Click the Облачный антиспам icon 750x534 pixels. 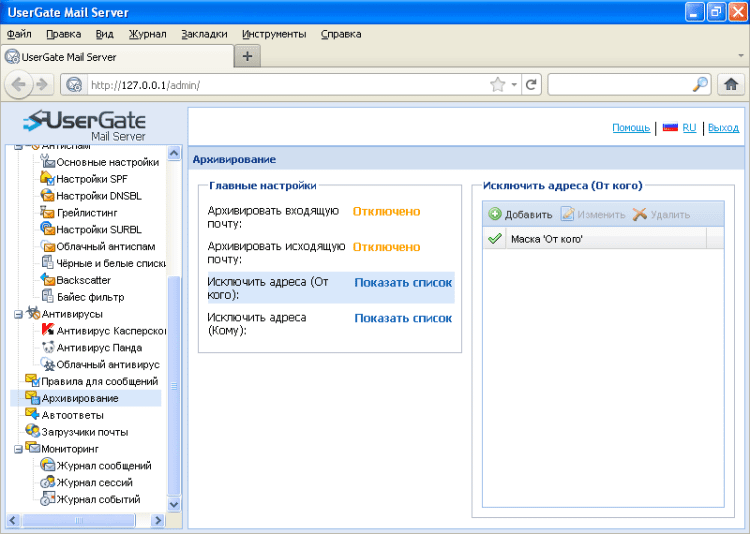tap(47, 246)
